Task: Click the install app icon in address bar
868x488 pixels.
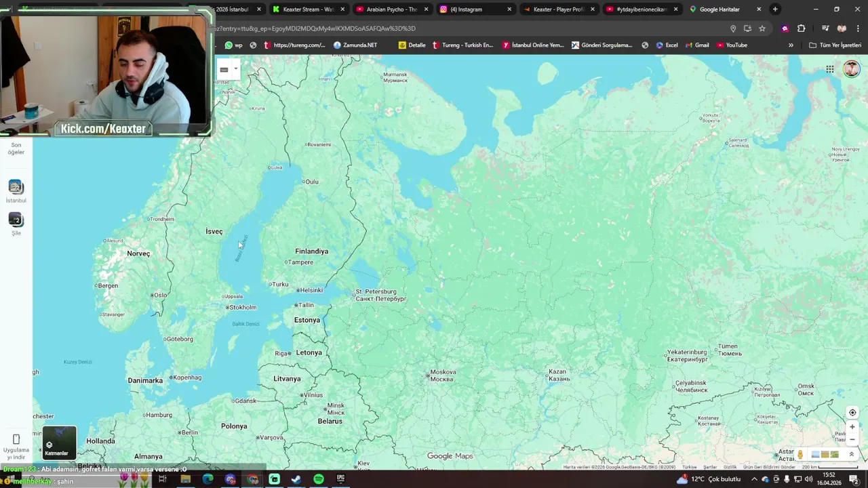Action: (747, 28)
